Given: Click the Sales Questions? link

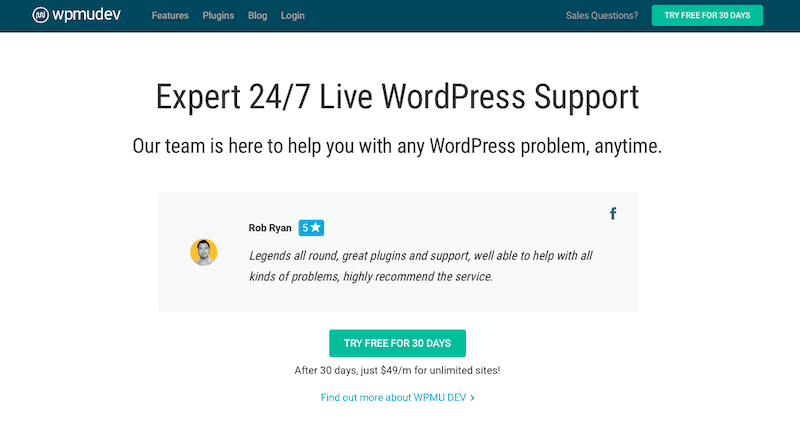Looking at the screenshot, I should tap(602, 16).
